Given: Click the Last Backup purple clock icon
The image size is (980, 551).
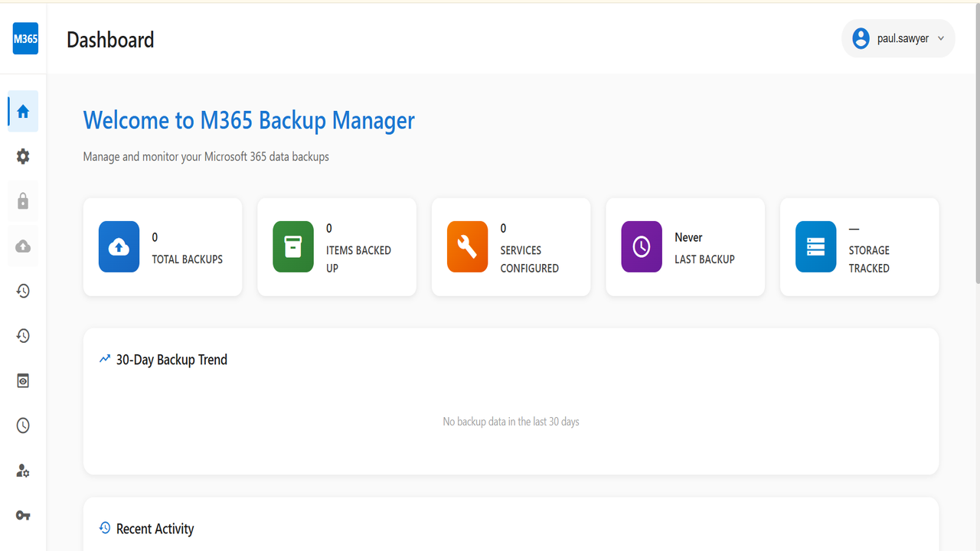Looking at the screenshot, I should pos(642,246).
